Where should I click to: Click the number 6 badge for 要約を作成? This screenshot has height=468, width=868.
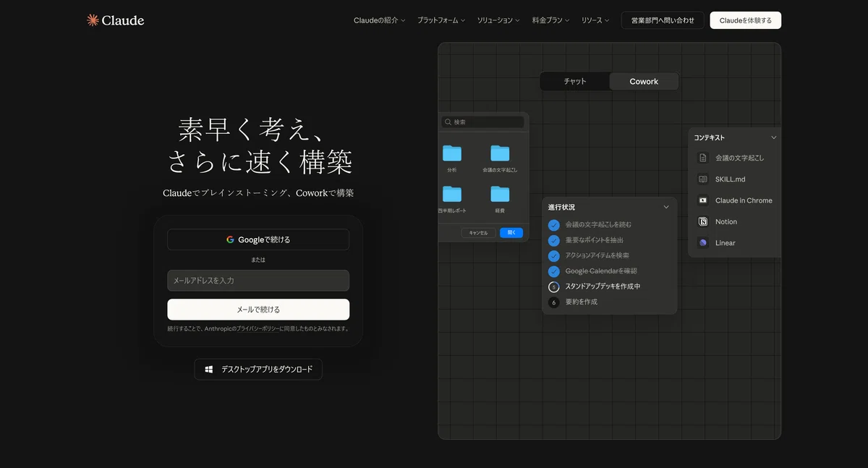pos(554,302)
